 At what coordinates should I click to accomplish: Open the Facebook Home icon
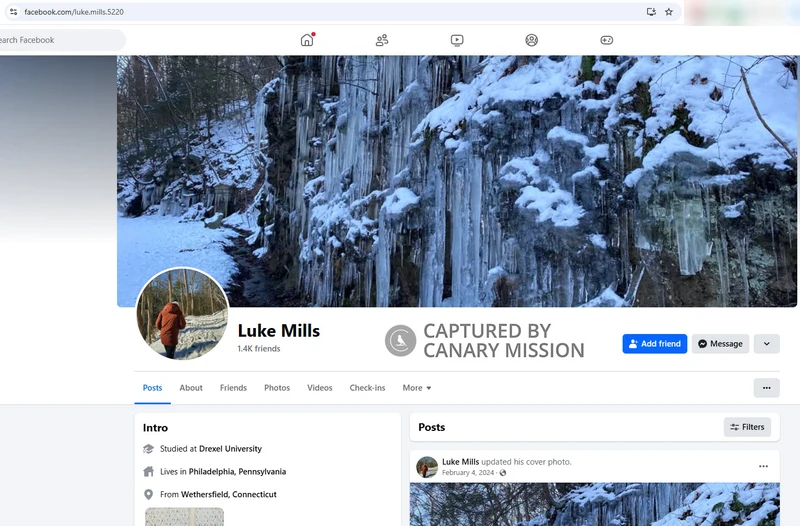(307, 40)
